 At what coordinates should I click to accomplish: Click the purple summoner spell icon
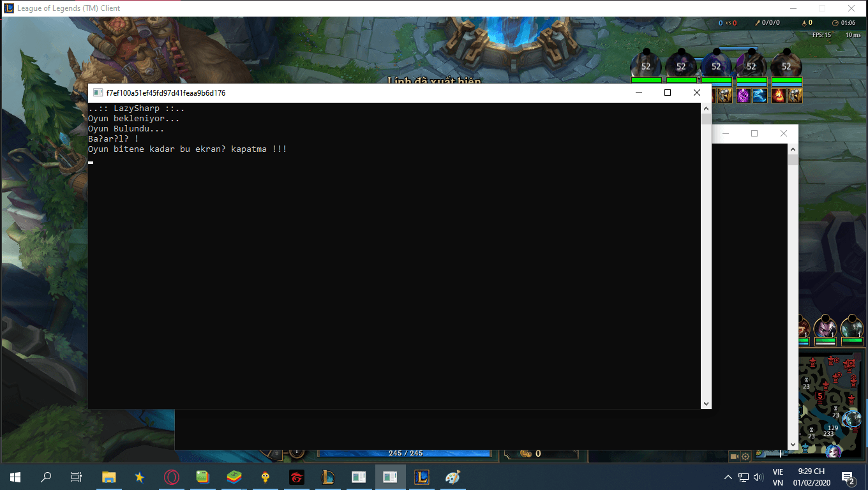click(x=744, y=95)
